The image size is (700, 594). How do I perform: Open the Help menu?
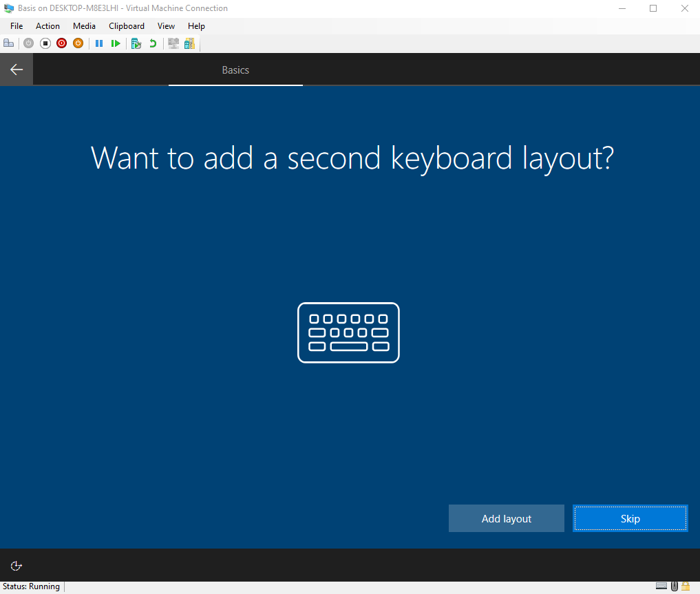[x=196, y=26]
